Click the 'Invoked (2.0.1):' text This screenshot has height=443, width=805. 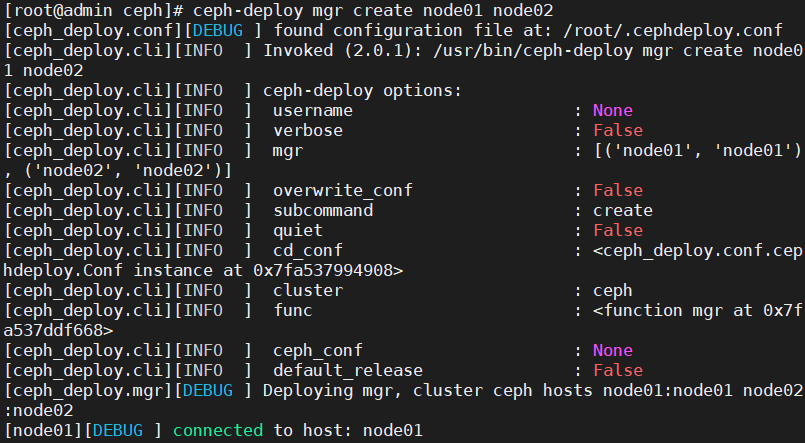pos(343,50)
